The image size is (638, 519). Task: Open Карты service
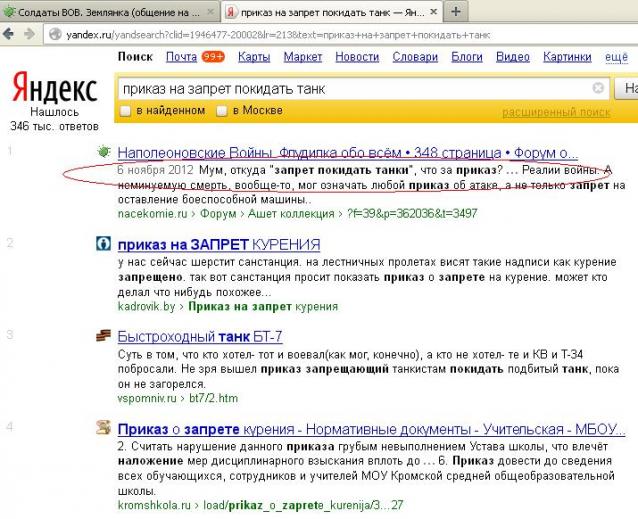click(254, 57)
